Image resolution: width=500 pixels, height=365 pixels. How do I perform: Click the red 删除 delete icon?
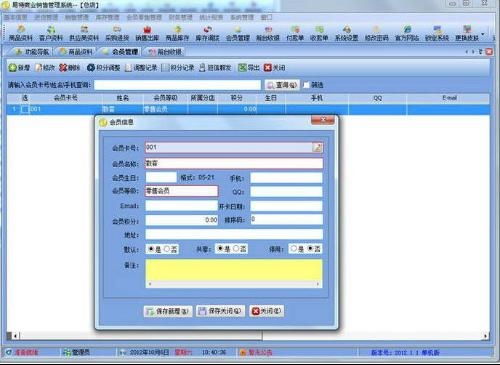pyautogui.click(x=63, y=68)
